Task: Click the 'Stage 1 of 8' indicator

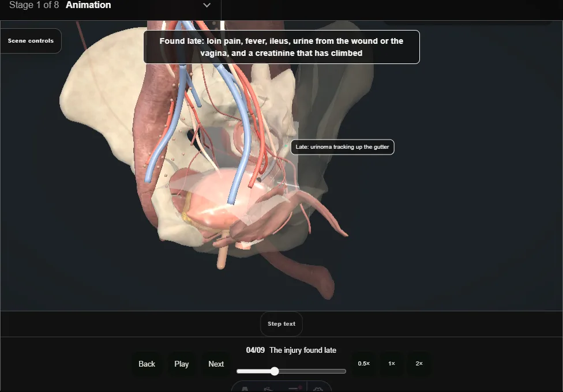Action: coord(34,5)
